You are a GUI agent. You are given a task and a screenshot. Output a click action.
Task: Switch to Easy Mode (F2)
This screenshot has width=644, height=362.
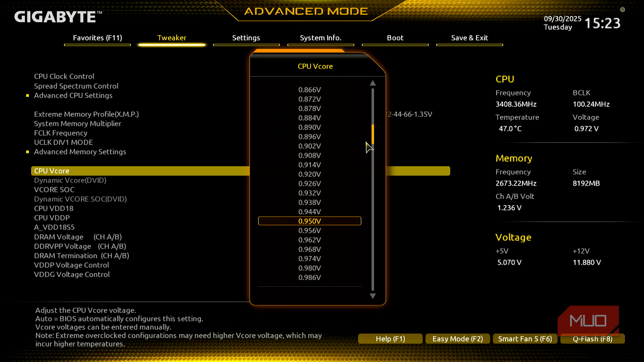457,339
